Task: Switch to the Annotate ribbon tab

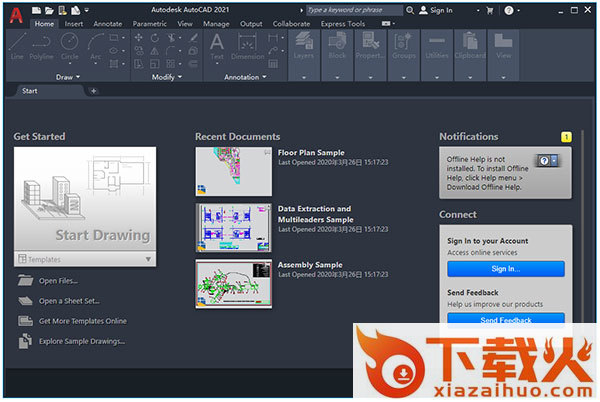Action: pos(108,24)
